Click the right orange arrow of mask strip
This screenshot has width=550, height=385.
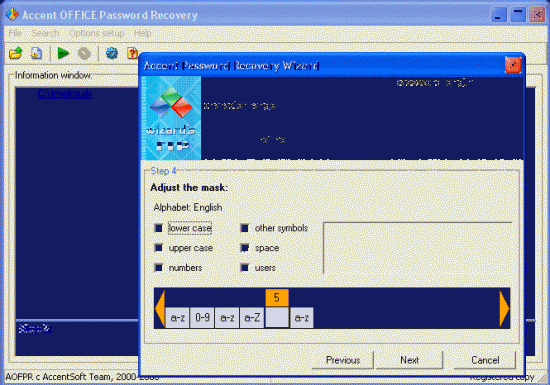pos(504,309)
